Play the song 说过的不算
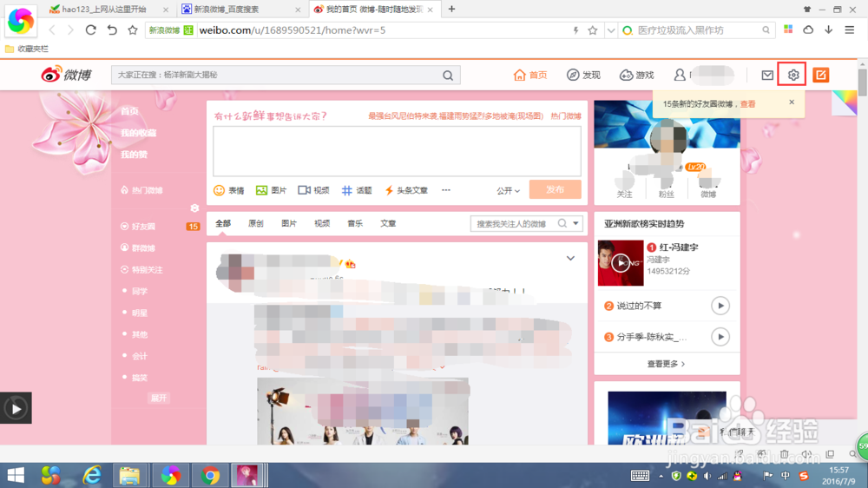Screen dimensions: 868x488 pyautogui.click(x=720, y=306)
